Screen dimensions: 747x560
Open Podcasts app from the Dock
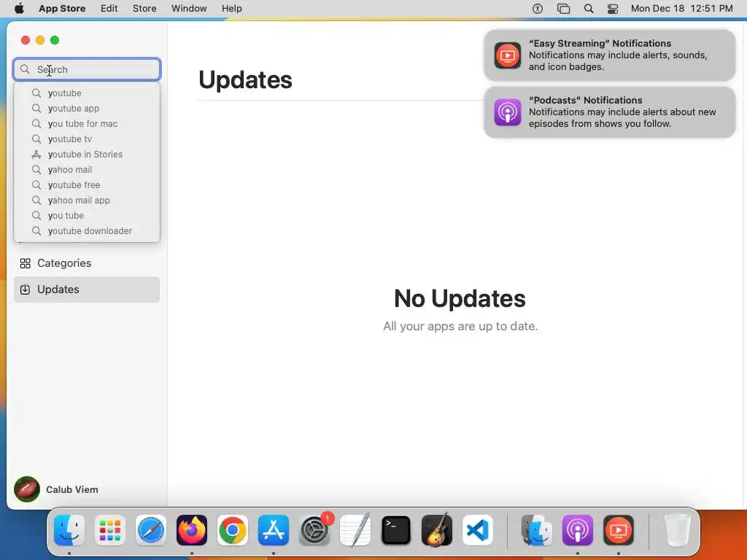coord(578,530)
